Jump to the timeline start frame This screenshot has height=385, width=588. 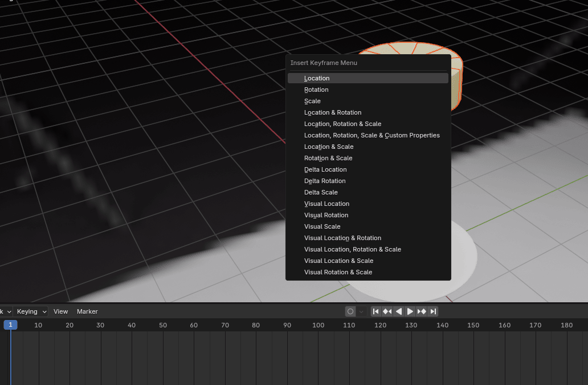[376, 311]
